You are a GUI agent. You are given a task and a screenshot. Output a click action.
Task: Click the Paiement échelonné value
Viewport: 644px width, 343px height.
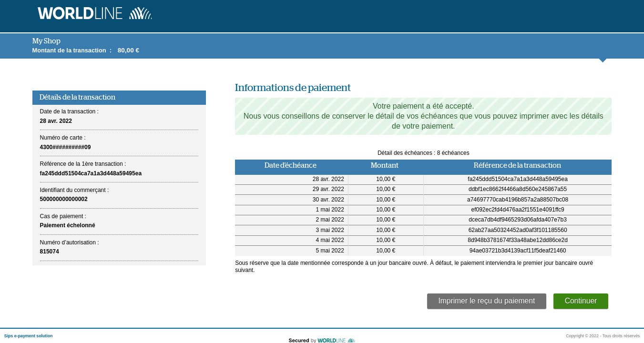pos(67,225)
